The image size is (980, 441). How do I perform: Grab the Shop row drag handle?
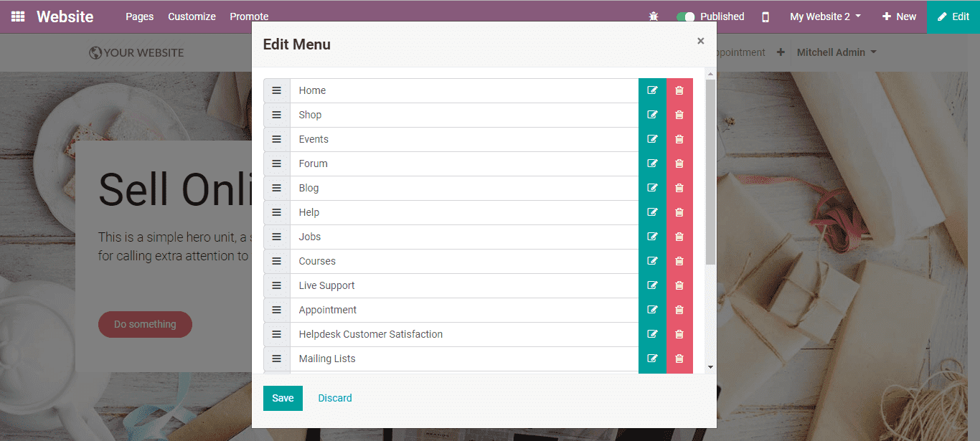click(x=277, y=115)
